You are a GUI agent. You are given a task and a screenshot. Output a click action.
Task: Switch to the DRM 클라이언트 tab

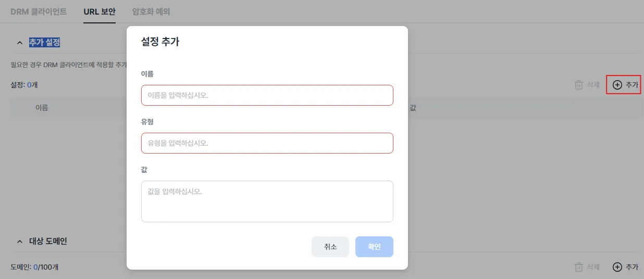[x=39, y=11]
